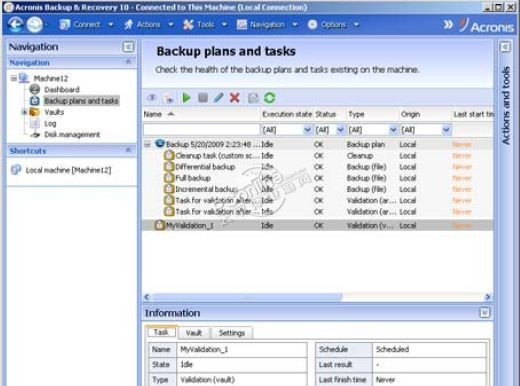The height and width of the screenshot is (386, 520).
Task: Click the Connect dropdown arrow
Action: point(111,24)
